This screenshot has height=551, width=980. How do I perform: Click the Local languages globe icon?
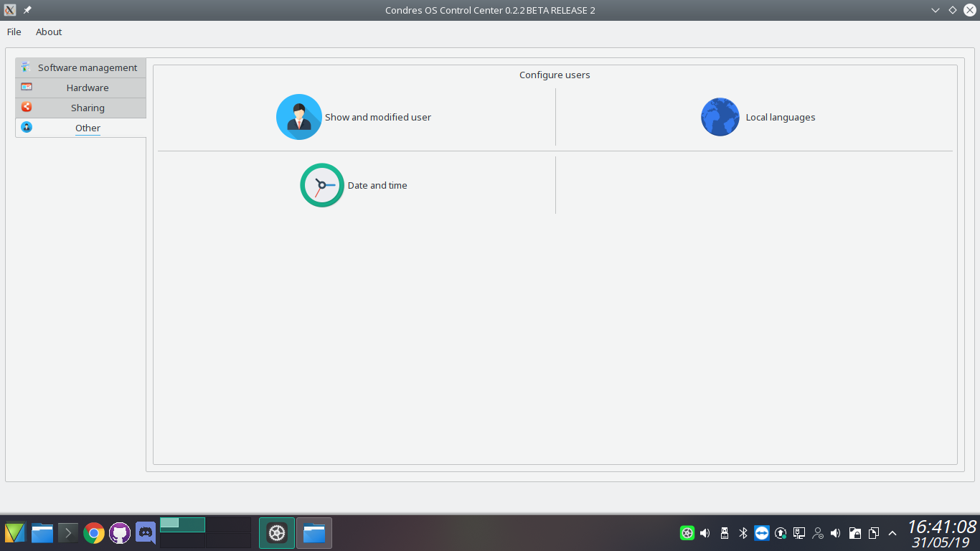point(720,117)
